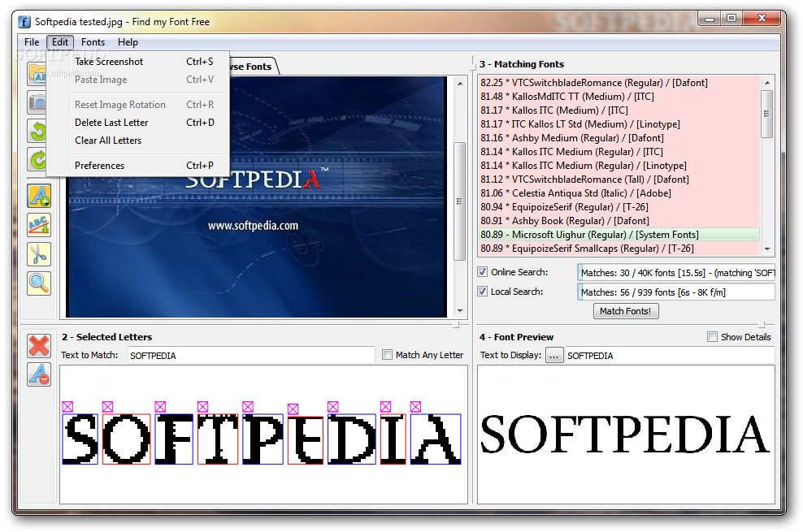
Task: Click the matching fonts list scrollbar thumb
Action: pos(767,114)
